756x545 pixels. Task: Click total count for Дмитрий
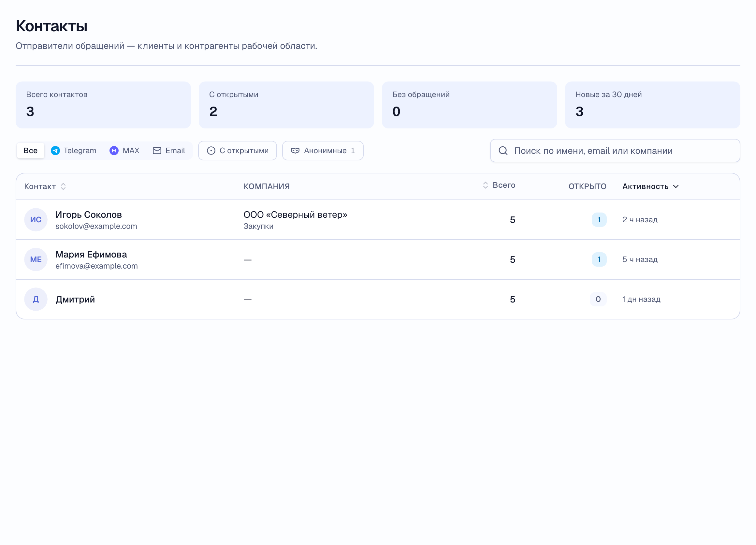[512, 299]
